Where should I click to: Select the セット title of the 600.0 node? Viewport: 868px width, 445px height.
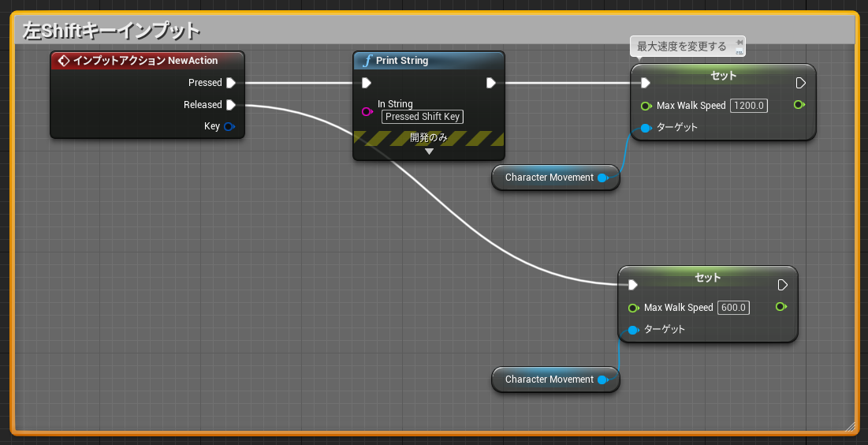tap(708, 277)
